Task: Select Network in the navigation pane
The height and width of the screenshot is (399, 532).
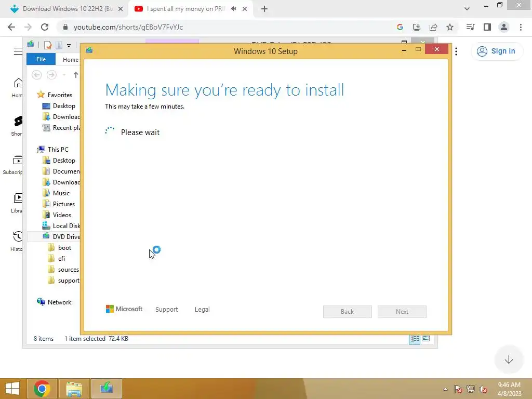Action: (54, 302)
